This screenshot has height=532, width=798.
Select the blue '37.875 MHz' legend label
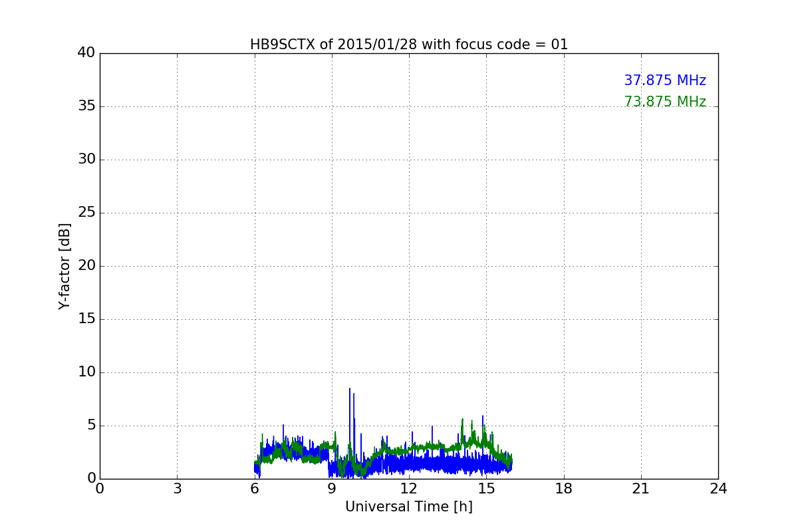[665, 80]
